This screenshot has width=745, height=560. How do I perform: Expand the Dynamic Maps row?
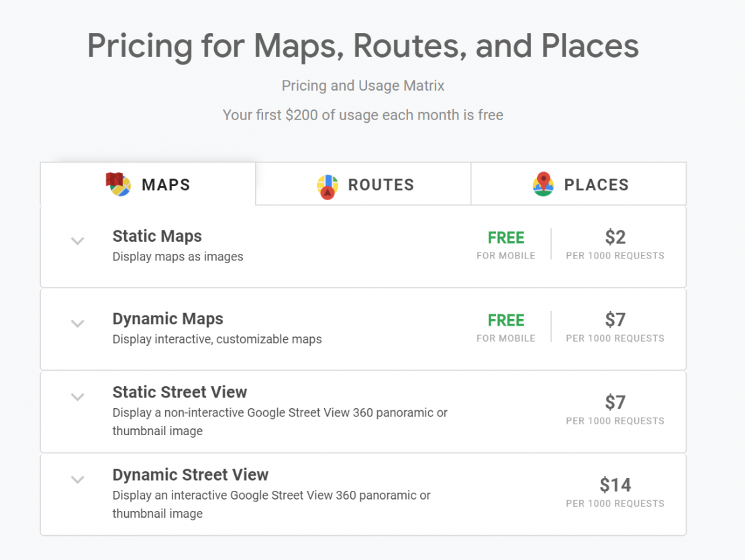tap(77, 324)
